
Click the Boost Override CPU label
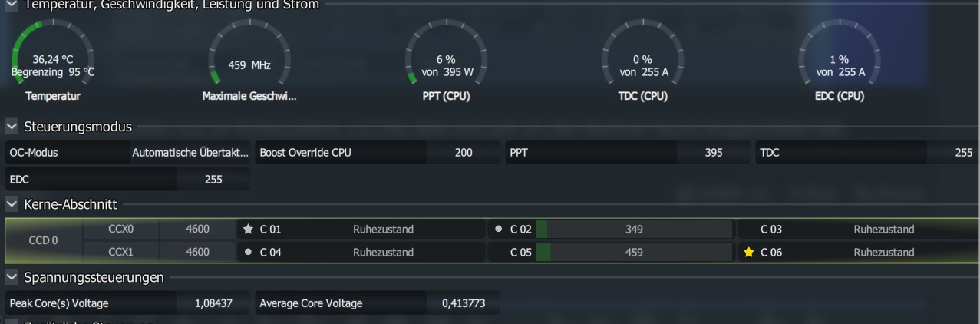[305, 153]
